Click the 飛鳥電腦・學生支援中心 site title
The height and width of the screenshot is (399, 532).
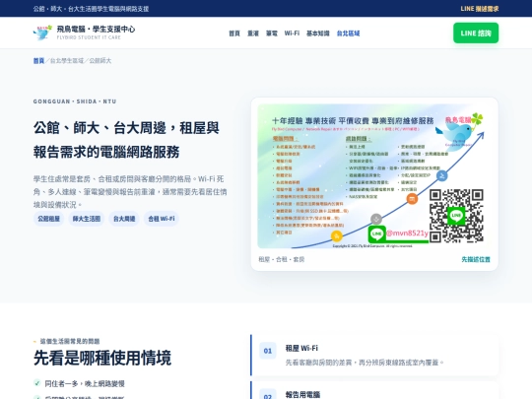coord(96,30)
